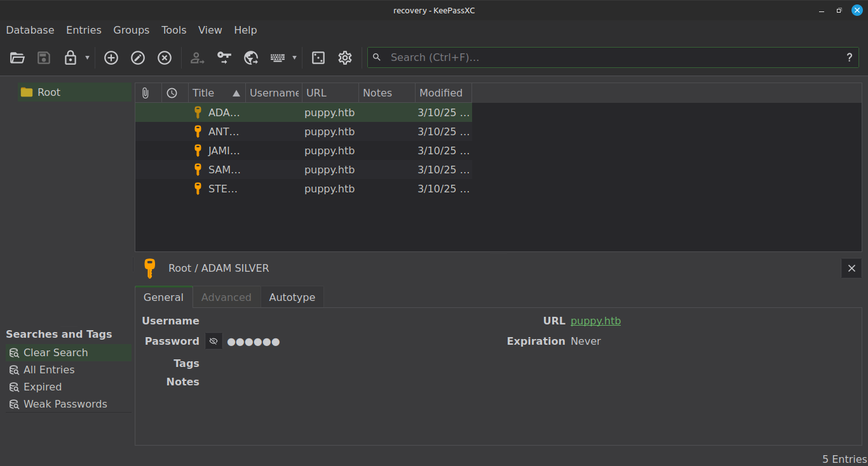Click the Search input field
Image resolution: width=868 pixels, height=466 pixels.
pyautogui.click(x=610, y=57)
